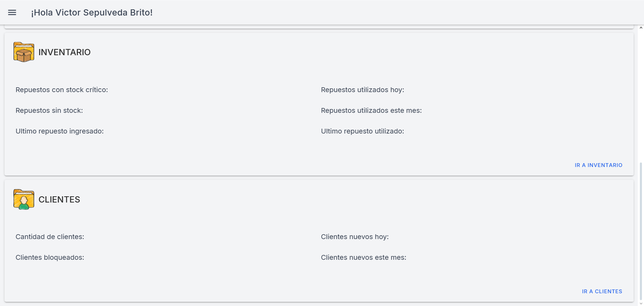The image size is (644, 306).
Task: Click the Ultimo repuesto utilizado label
Action: (362, 131)
